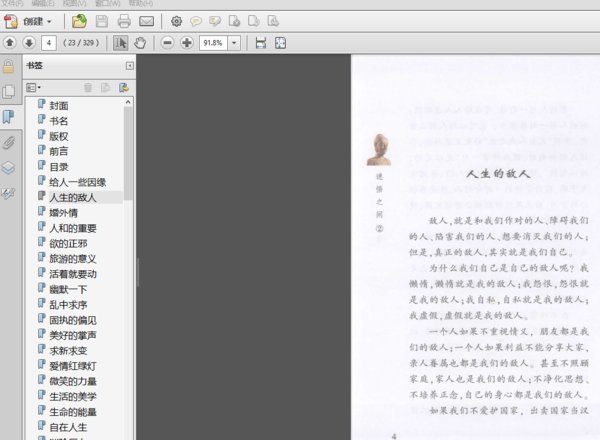Viewport: 600px width, 440px height.
Task: Click the zoom percentage field 91.8%
Action: coord(213,43)
